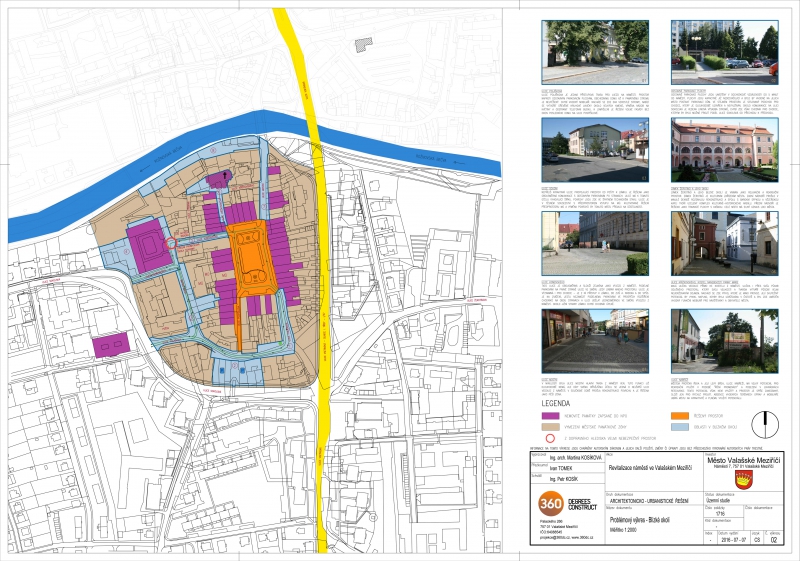Screen dimensions: 800x561
Task: Click 'Územní studie' status text
Action: pos(720,501)
